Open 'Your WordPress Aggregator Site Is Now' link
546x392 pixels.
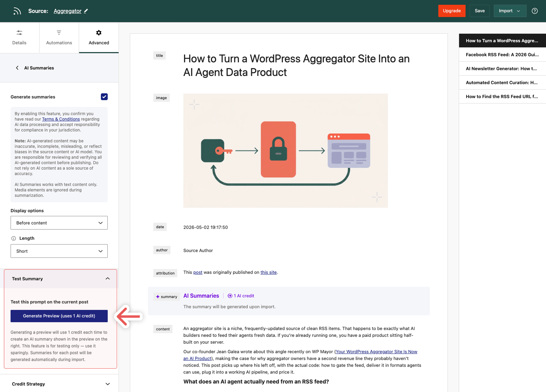click(x=377, y=352)
